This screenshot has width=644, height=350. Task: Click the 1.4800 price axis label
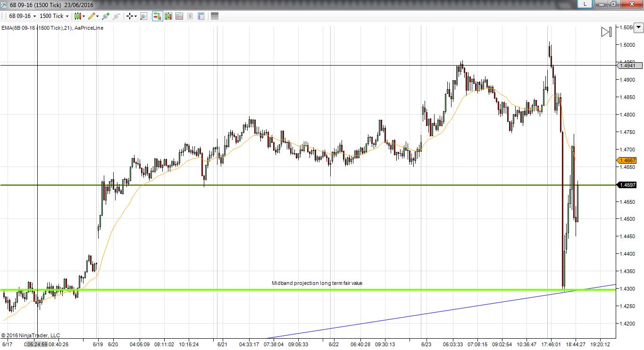(628, 115)
